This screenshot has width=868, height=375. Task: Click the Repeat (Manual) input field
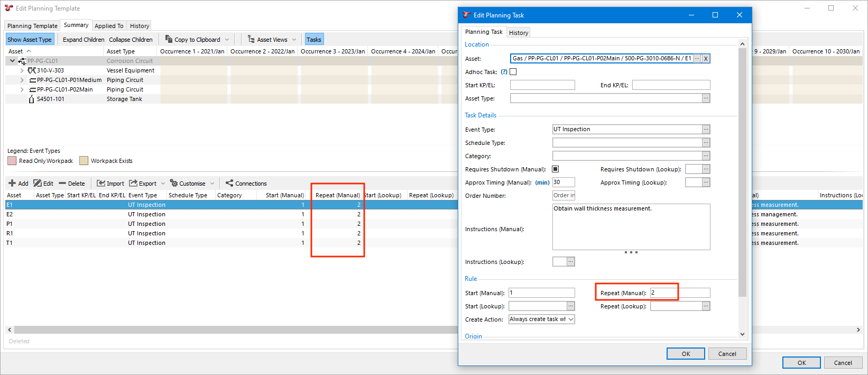pos(663,293)
